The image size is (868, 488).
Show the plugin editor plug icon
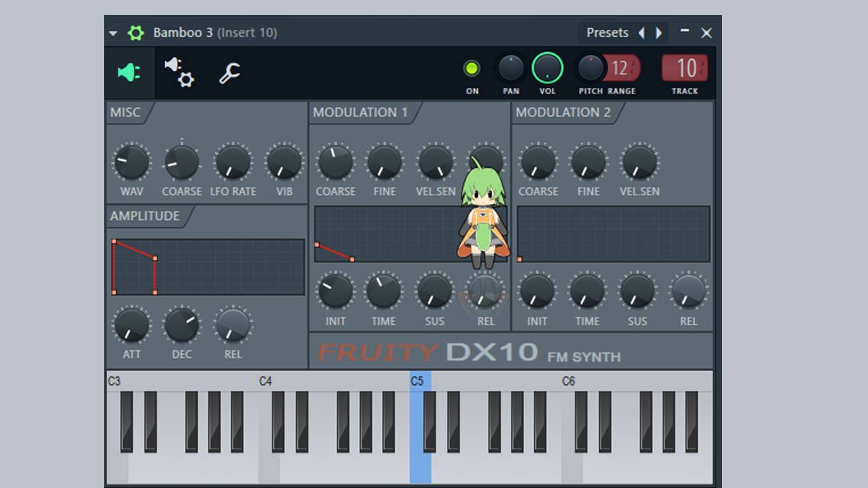[130, 72]
